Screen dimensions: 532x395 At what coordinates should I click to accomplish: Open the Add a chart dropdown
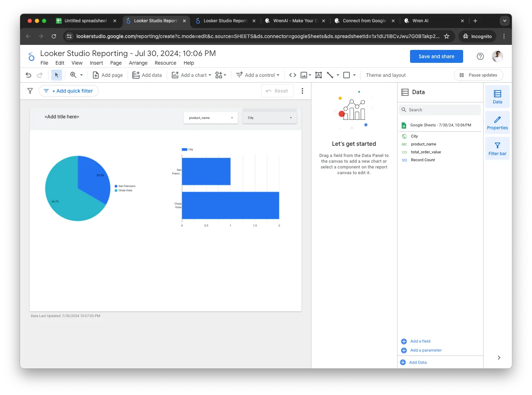pyautogui.click(x=192, y=75)
